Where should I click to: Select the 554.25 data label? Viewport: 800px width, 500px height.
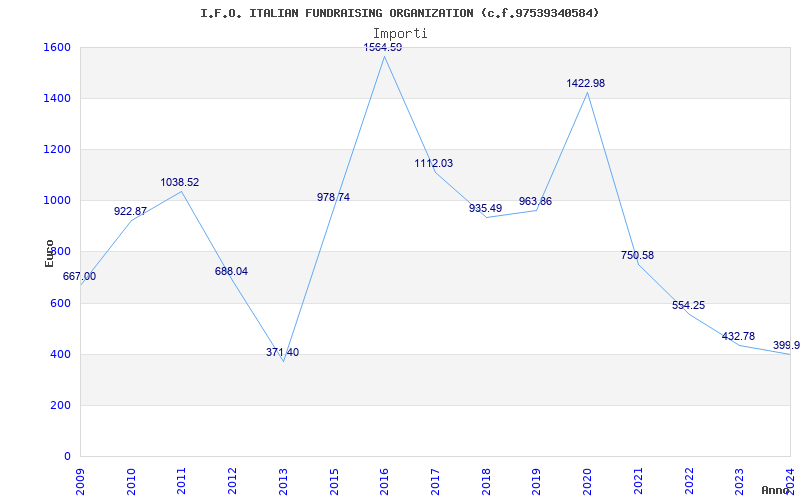[x=688, y=305]
